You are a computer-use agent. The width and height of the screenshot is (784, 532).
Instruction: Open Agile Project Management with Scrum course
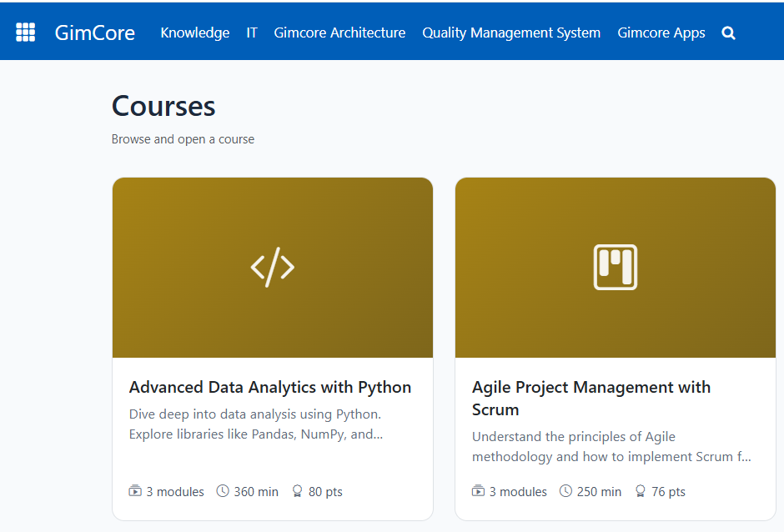(591, 399)
